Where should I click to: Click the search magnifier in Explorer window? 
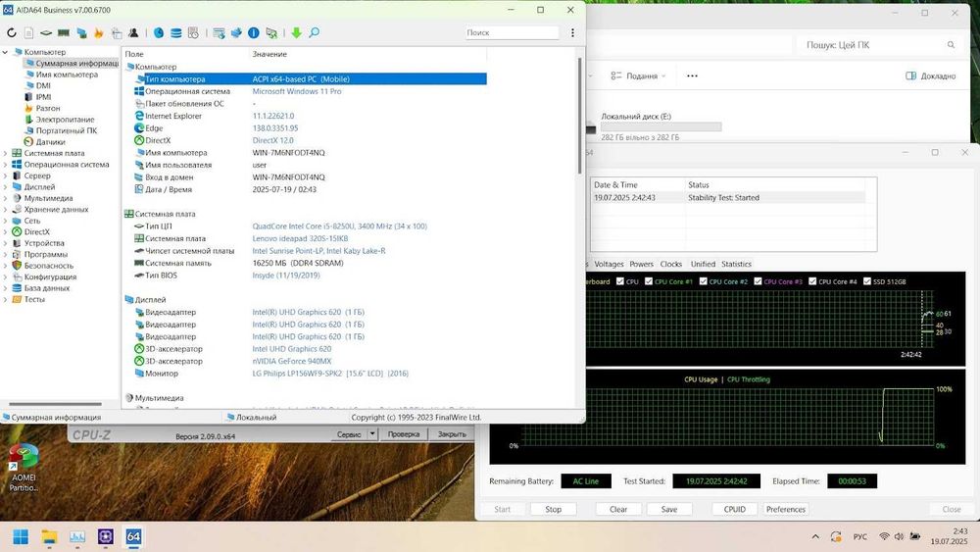951,45
